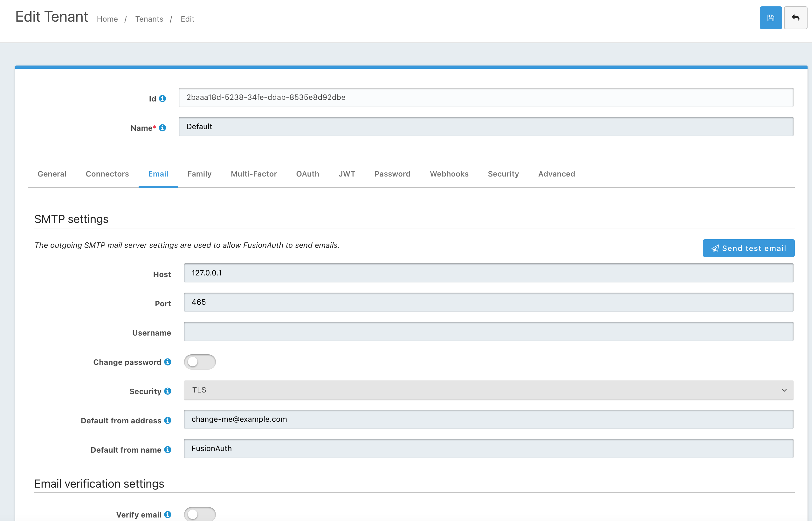
Task: Switch to the JWT tab
Action: pyautogui.click(x=347, y=174)
